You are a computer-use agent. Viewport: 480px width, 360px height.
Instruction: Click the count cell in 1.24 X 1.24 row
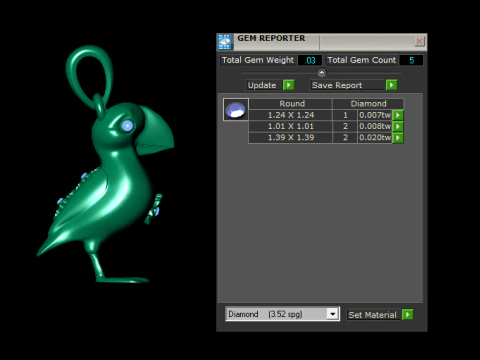click(x=345, y=115)
